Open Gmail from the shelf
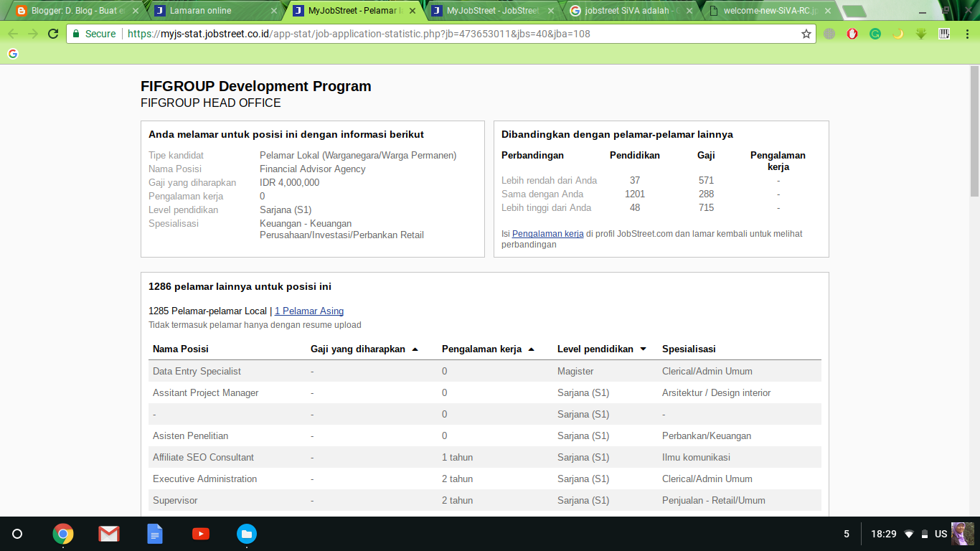 (109, 534)
